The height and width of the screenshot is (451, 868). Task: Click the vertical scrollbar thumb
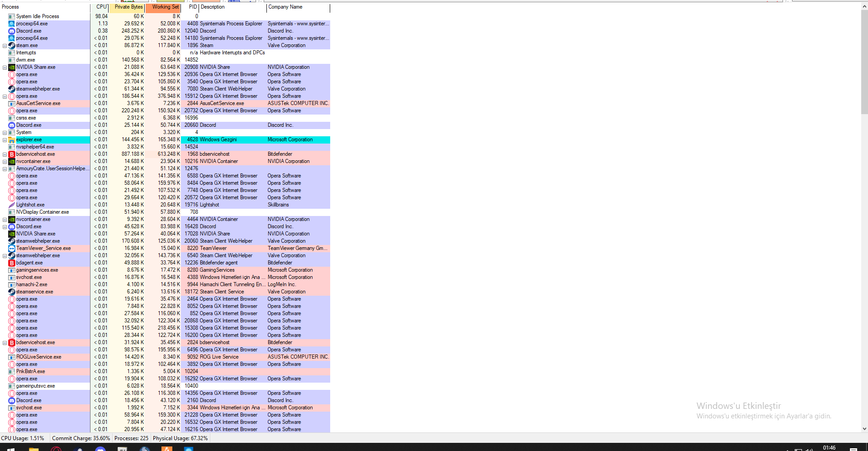coord(864,62)
